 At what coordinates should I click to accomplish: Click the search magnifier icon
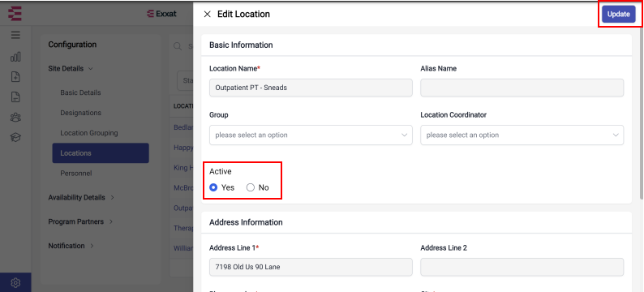[x=178, y=46]
